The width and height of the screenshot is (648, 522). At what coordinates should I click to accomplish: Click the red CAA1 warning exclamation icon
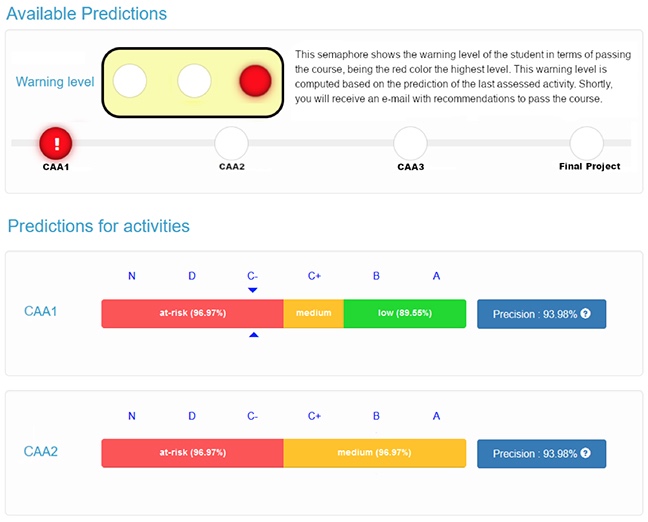tap(57, 144)
